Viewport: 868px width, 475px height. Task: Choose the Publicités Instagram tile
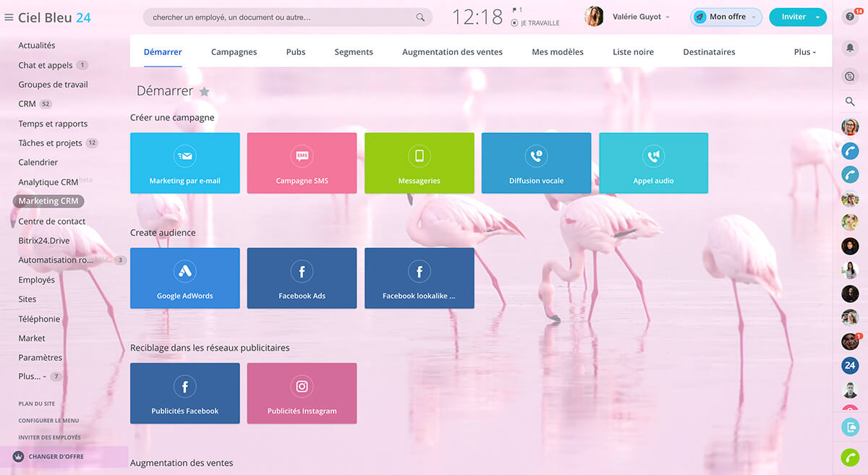coord(302,393)
